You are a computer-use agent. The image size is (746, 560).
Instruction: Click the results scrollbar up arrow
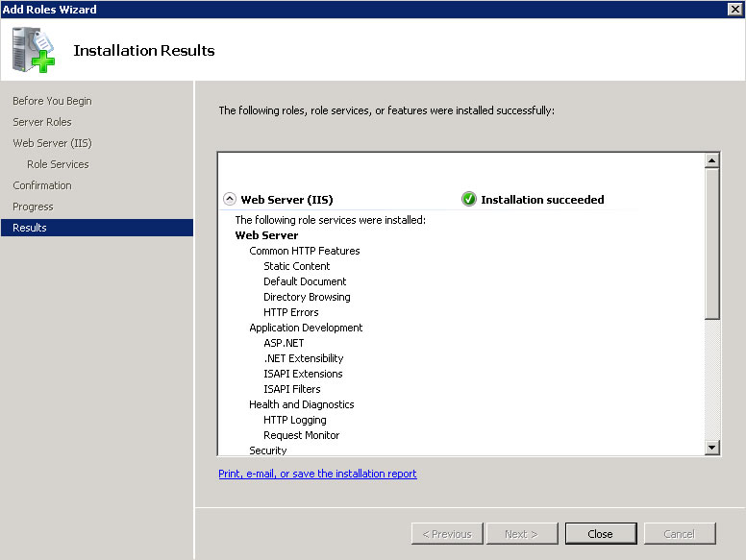pyautogui.click(x=711, y=160)
